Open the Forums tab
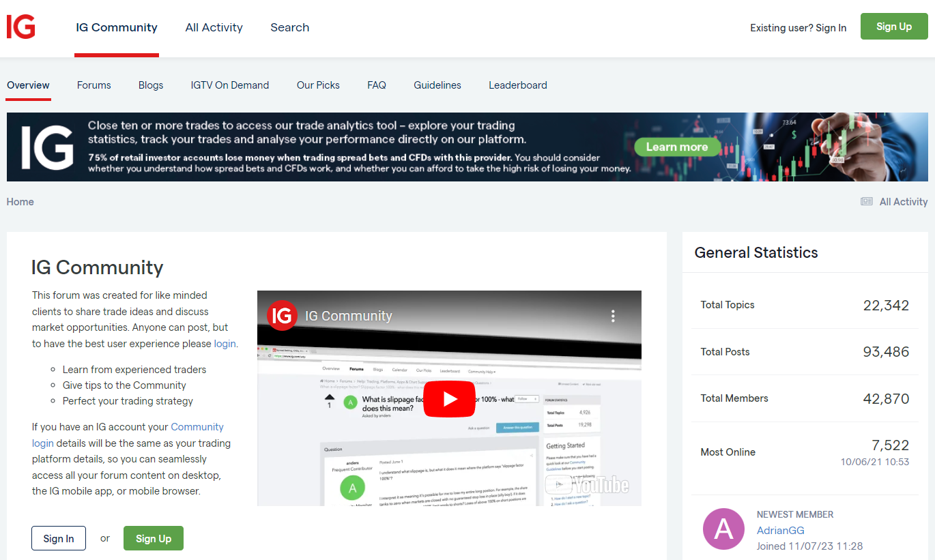Viewport: 935px width, 560px height. (x=93, y=85)
